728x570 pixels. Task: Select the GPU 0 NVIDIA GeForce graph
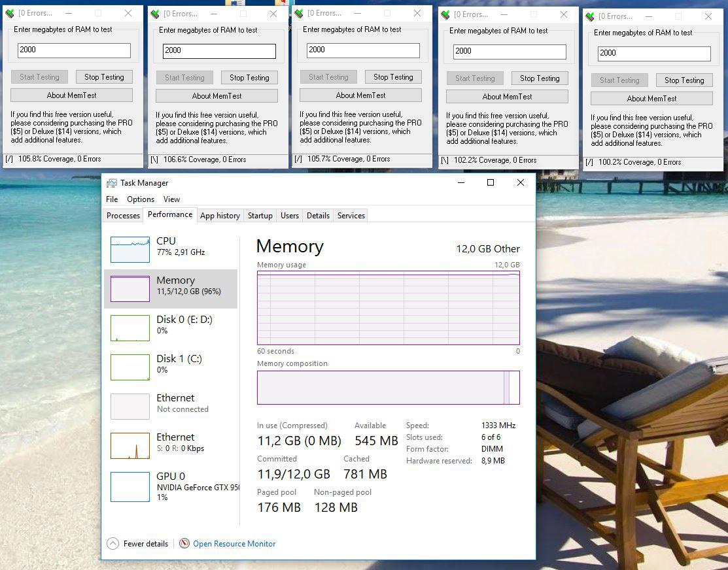coord(130,486)
